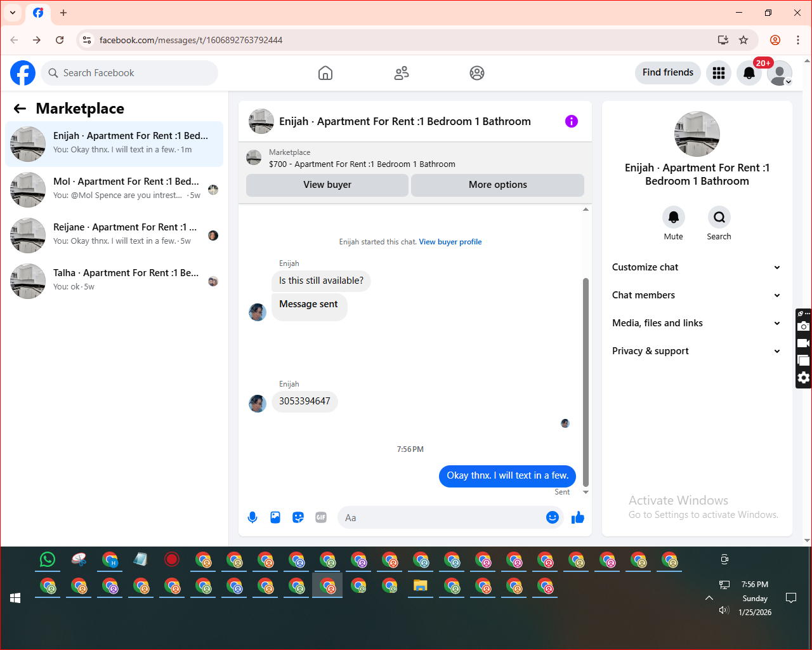
Task: Click the recorder widget gallery icon
Action: point(804,361)
